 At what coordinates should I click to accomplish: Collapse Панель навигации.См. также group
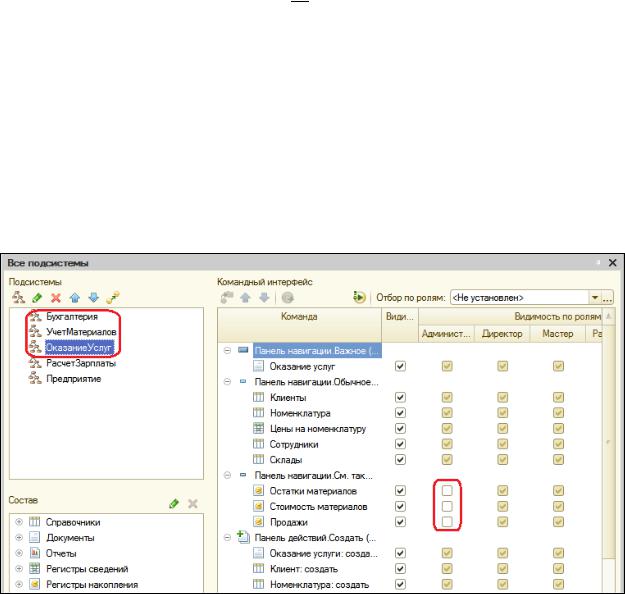[227, 475]
